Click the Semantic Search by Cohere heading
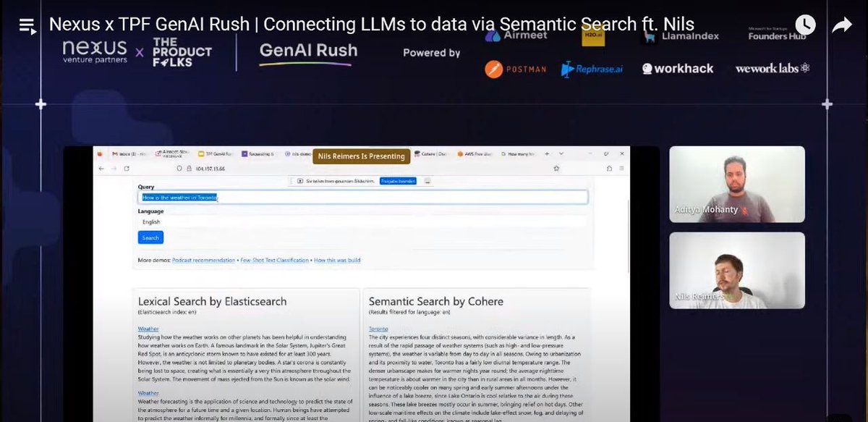868x422 pixels. [x=436, y=301]
